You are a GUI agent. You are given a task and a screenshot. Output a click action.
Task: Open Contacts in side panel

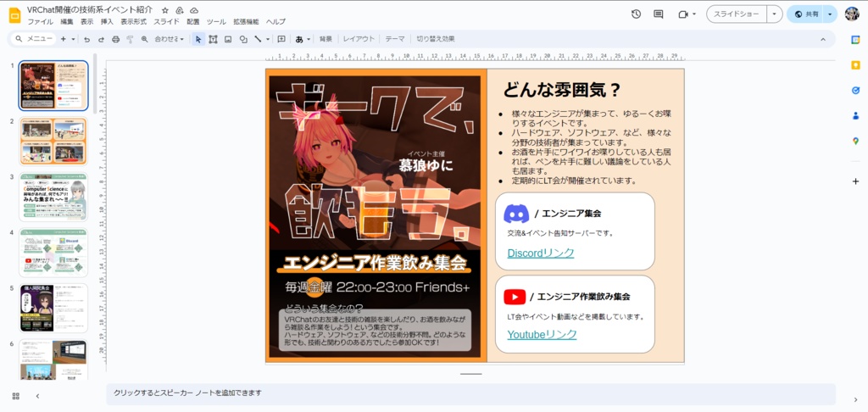click(x=855, y=116)
